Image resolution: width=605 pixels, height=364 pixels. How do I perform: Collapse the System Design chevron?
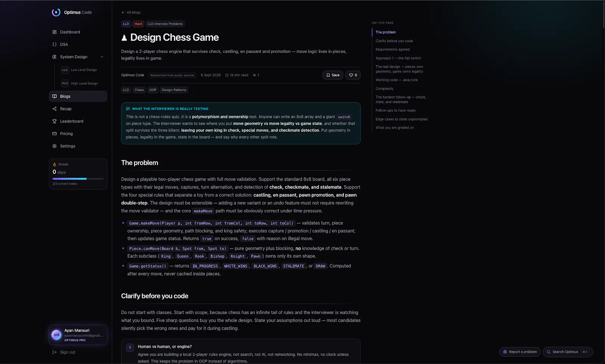[102, 57]
